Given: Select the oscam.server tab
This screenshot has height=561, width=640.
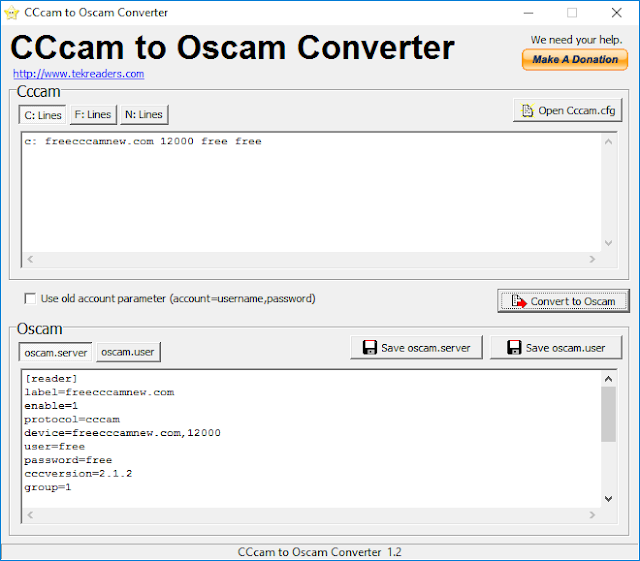Looking at the screenshot, I should 56,352.
